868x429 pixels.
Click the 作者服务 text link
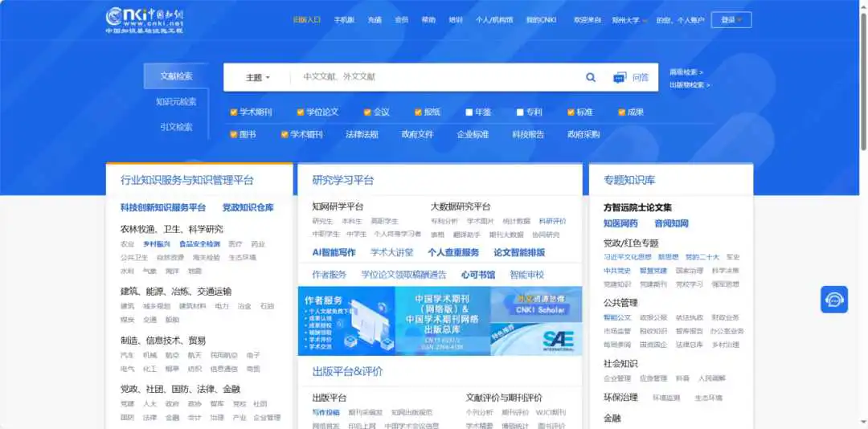(x=330, y=275)
